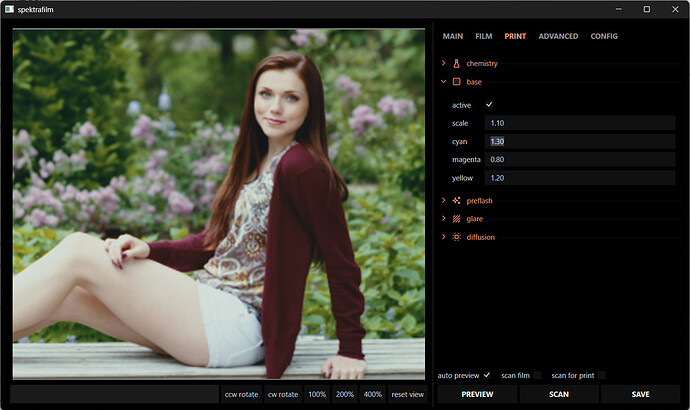Viewport: 690px width, 410px height.
Task: Click the PREVIEW button
Action: pos(477,394)
